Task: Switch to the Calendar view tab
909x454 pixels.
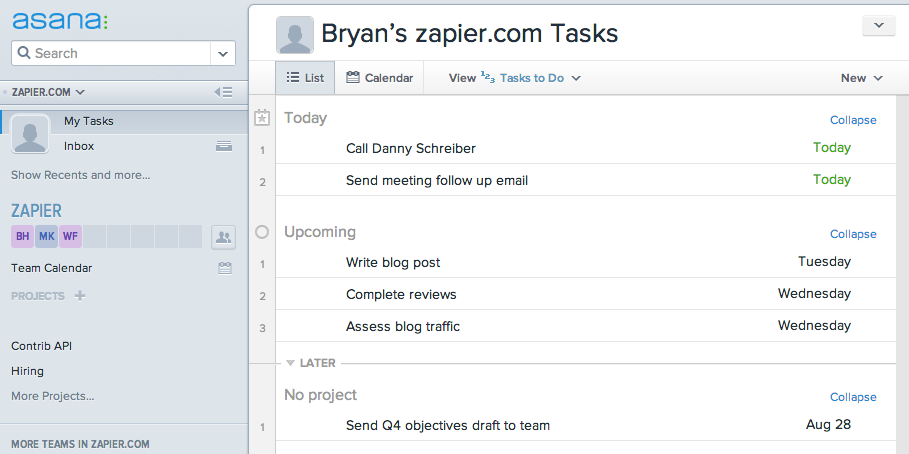Action: click(x=380, y=78)
